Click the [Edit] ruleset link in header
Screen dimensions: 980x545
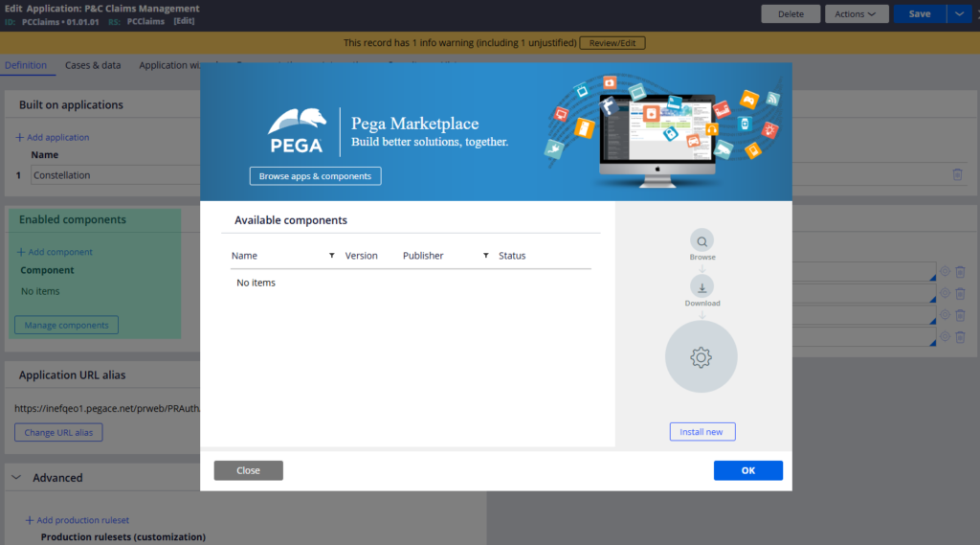pos(184,21)
